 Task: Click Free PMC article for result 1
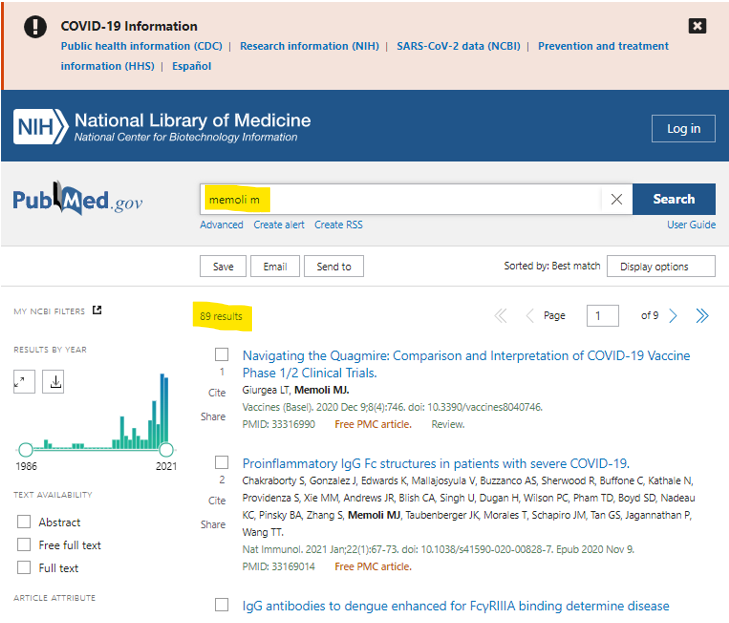coord(373,424)
